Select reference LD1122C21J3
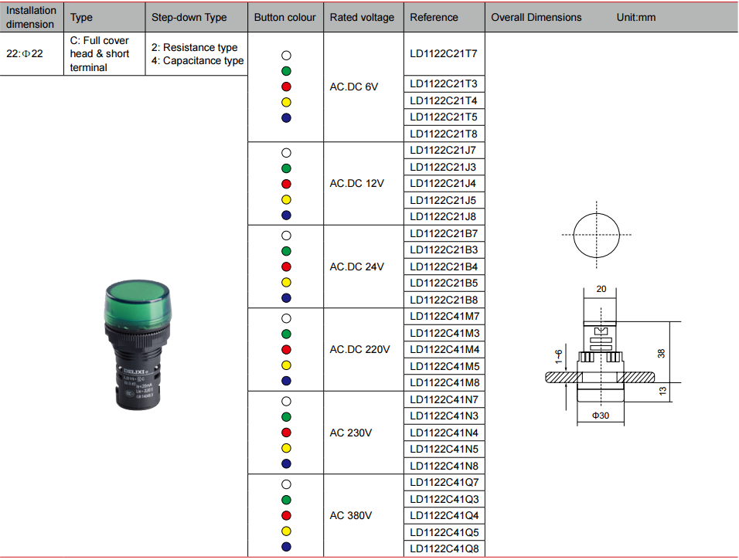Image resolution: width=739 pixels, height=560 pixels. click(x=444, y=167)
